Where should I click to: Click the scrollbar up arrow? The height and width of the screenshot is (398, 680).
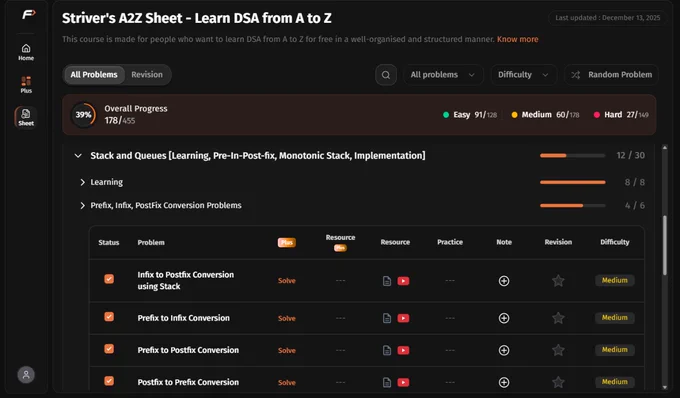click(665, 148)
